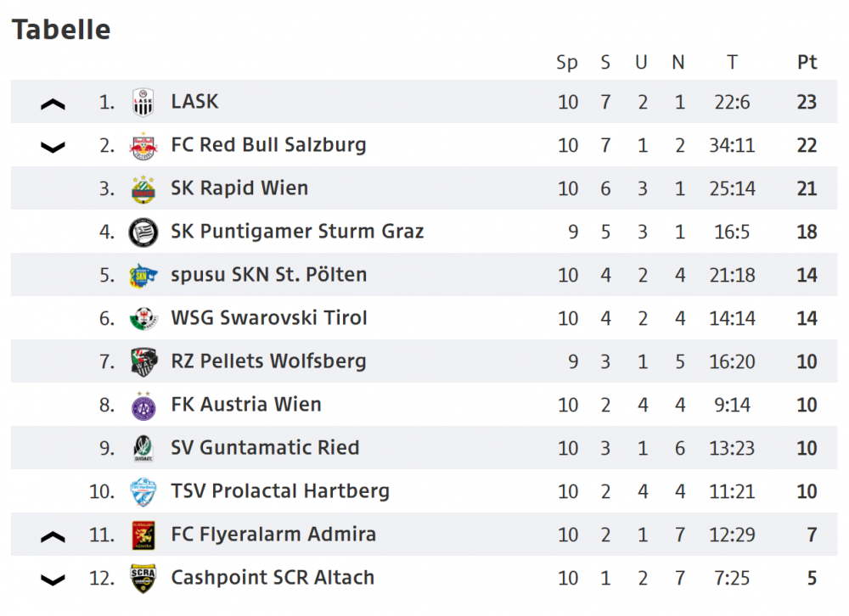Click the SCR Altach badge

[143, 578]
